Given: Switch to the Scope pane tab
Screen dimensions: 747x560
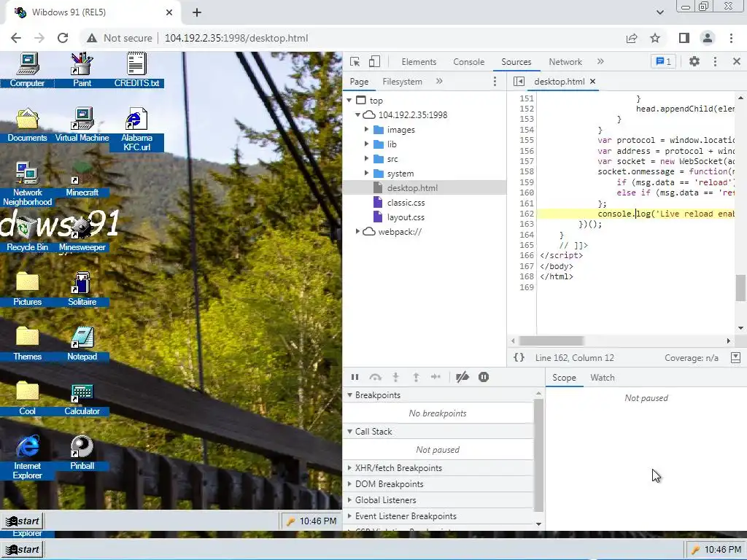Looking at the screenshot, I should pyautogui.click(x=564, y=378).
